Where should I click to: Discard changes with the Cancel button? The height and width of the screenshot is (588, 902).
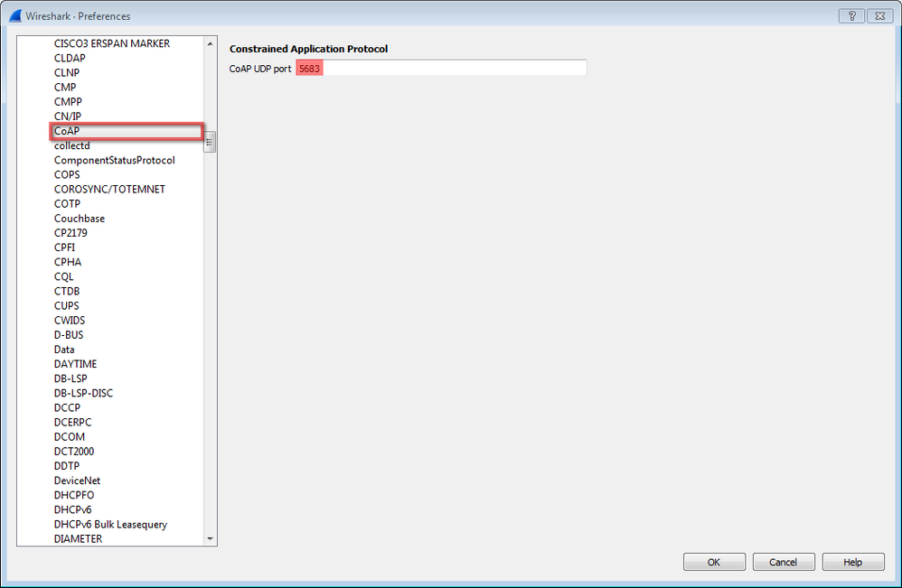pyautogui.click(x=784, y=562)
